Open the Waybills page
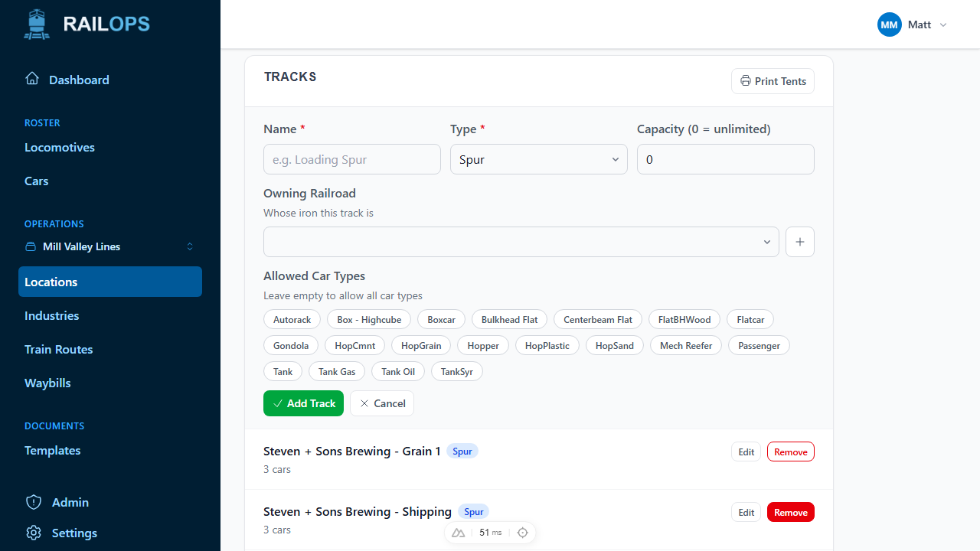This screenshot has height=551, width=980. click(47, 383)
